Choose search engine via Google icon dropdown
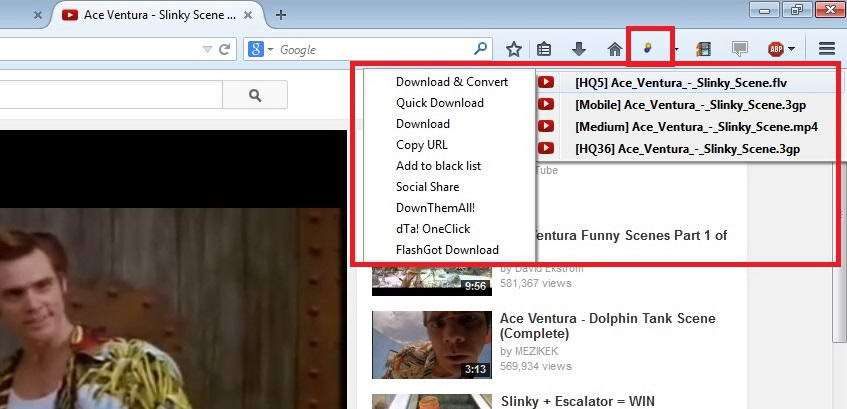This screenshot has height=409, width=847. [x=260, y=50]
